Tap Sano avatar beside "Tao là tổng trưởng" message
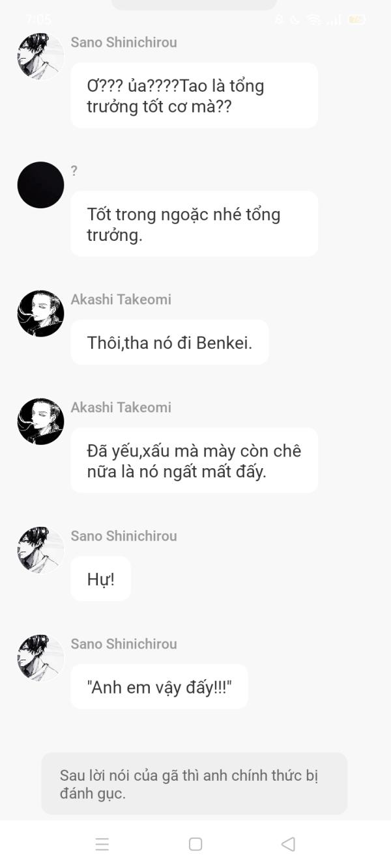 (40, 56)
